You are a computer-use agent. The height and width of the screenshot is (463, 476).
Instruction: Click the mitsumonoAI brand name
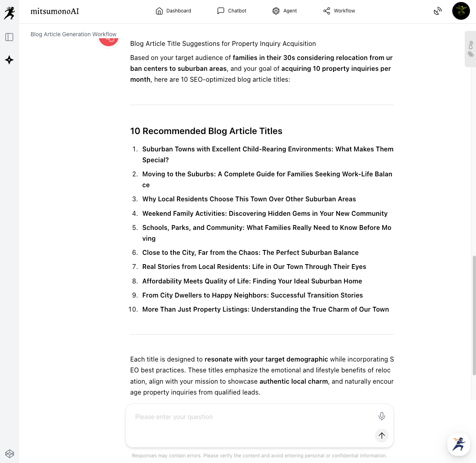(x=55, y=11)
